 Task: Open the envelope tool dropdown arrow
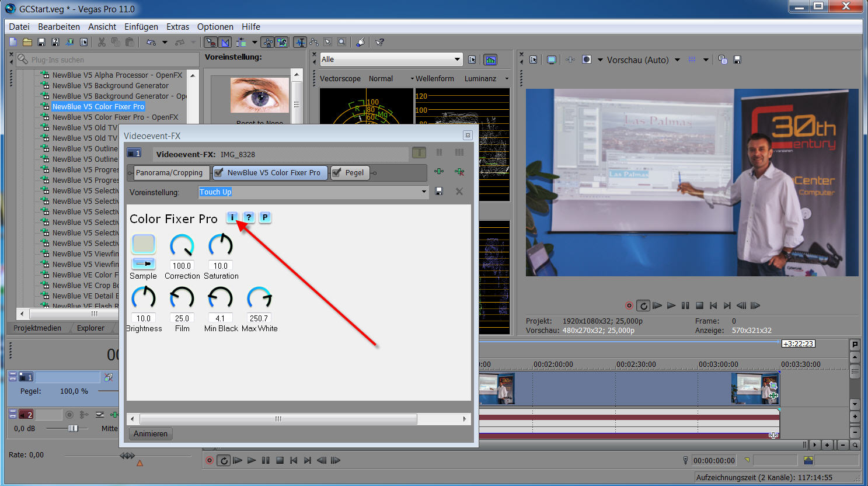[x=255, y=42]
